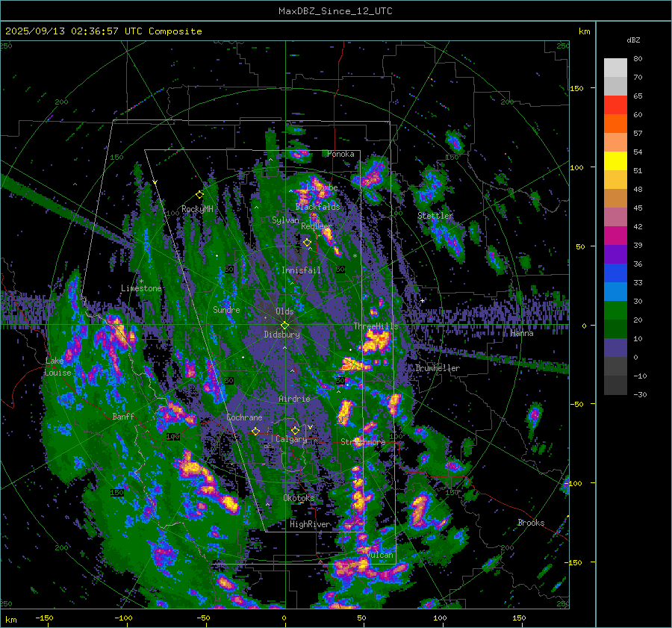Screen dimensions: 672x628
Task: Click the Innisfail city label
Action: tap(301, 270)
